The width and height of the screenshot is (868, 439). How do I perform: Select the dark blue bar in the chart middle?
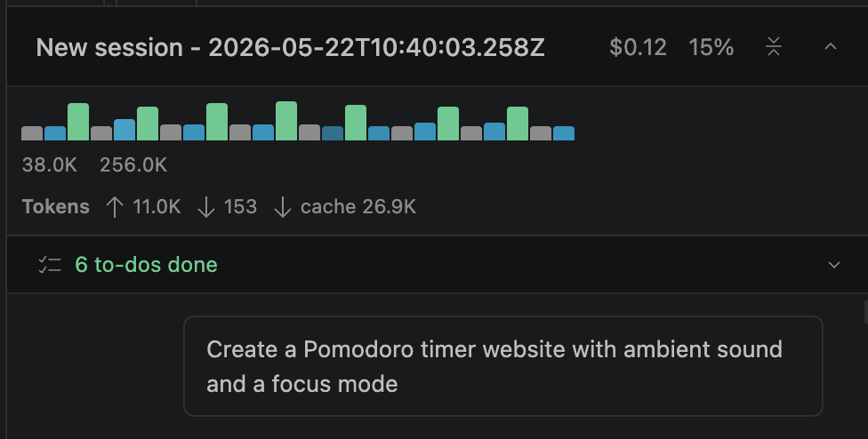[333, 133]
